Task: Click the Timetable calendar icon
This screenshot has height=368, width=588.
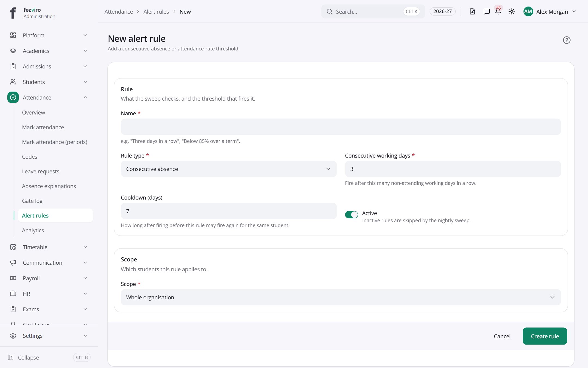Action: [x=13, y=247]
